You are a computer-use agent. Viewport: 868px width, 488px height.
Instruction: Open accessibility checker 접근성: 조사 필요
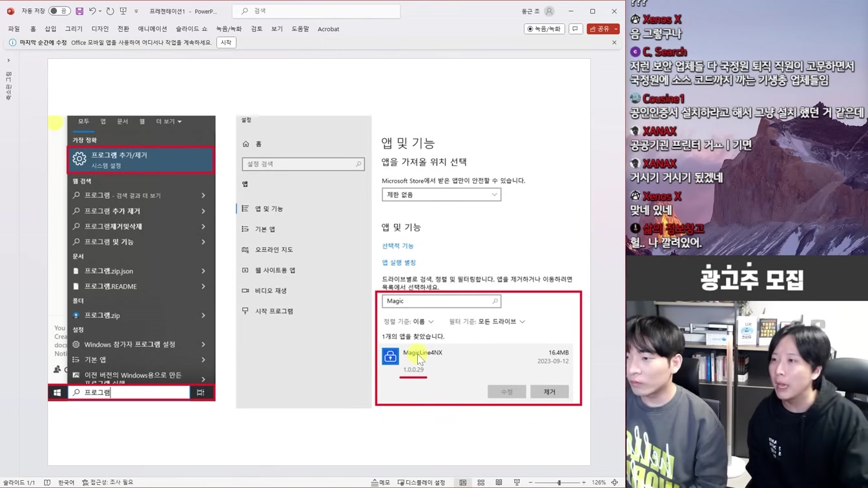pos(107,482)
